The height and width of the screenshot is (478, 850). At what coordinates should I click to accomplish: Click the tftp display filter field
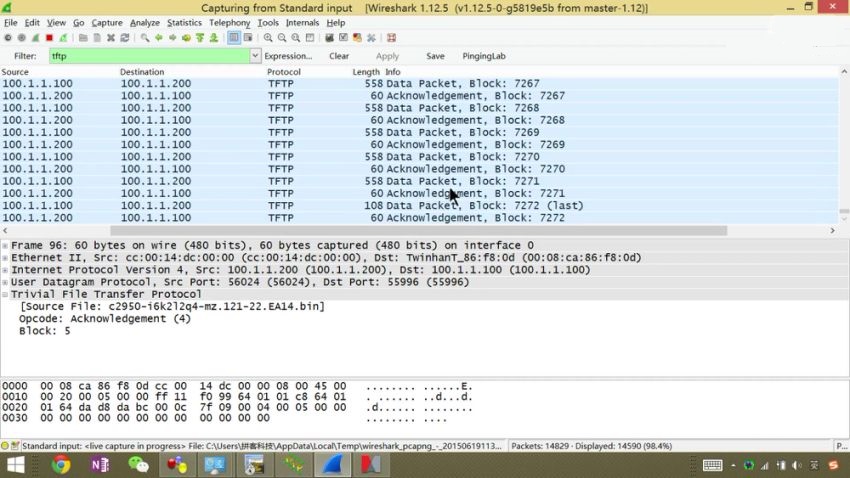point(149,56)
